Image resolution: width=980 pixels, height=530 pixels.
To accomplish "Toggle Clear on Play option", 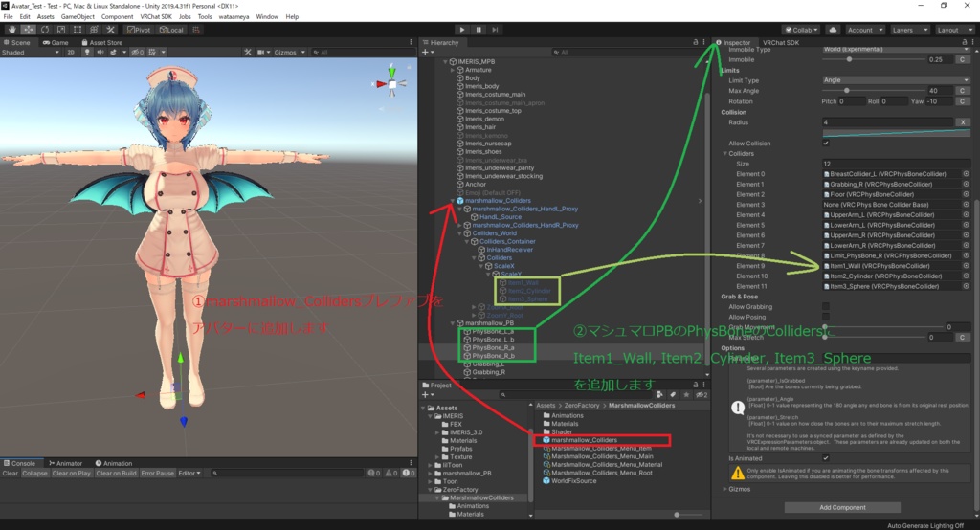I will point(71,474).
